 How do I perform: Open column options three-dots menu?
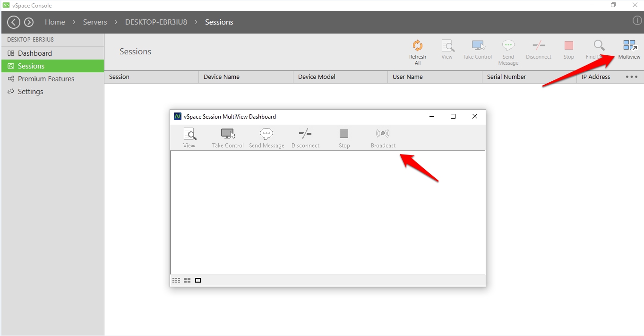tap(632, 77)
